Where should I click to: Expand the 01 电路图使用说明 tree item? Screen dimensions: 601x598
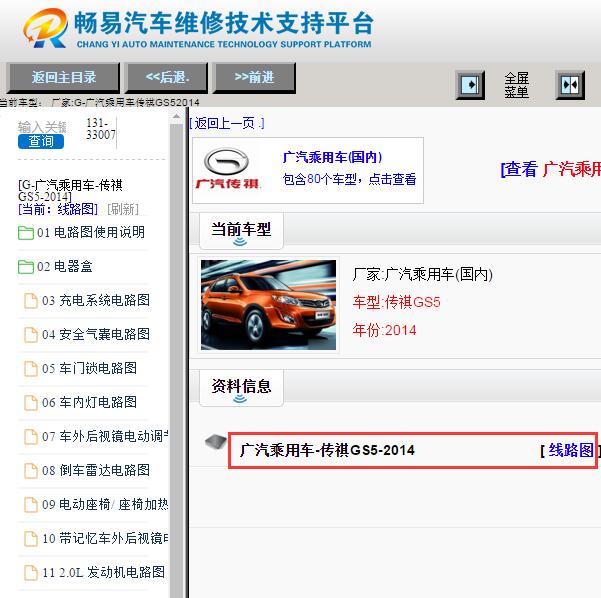pyautogui.click(x=91, y=232)
